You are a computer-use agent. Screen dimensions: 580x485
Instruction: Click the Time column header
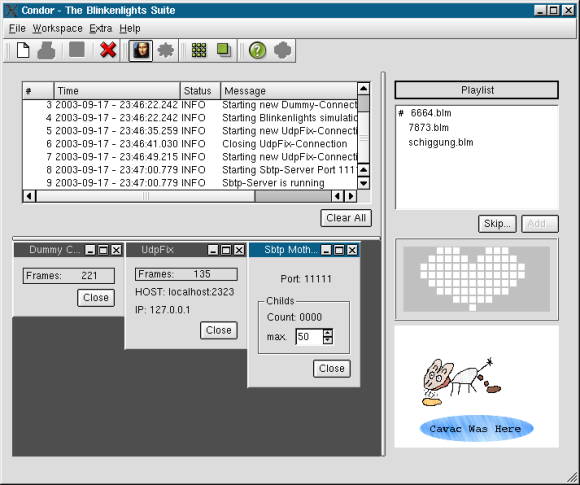coord(117,91)
